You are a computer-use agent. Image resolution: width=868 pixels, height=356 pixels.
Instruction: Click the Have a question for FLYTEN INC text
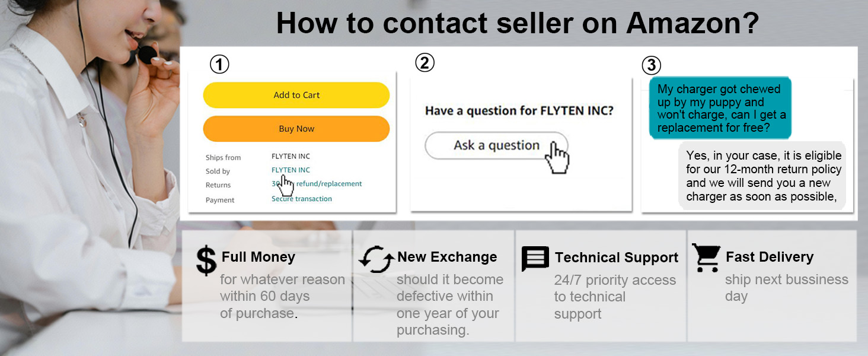pyautogui.click(x=519, y=111)
